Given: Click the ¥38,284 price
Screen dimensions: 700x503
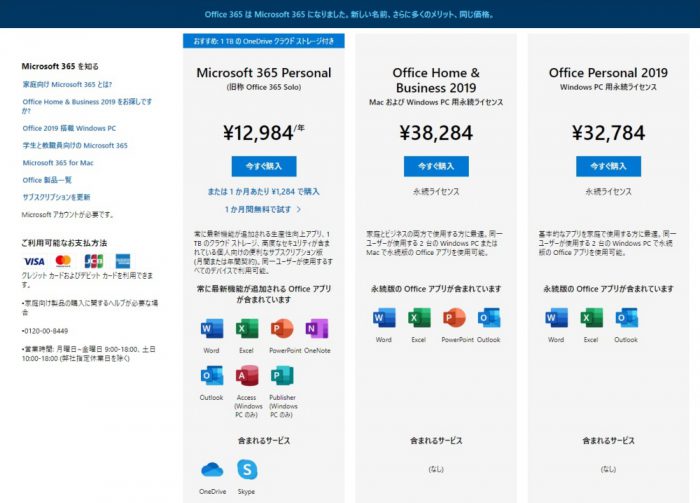Looking at the screenshot, I should 436,133.
